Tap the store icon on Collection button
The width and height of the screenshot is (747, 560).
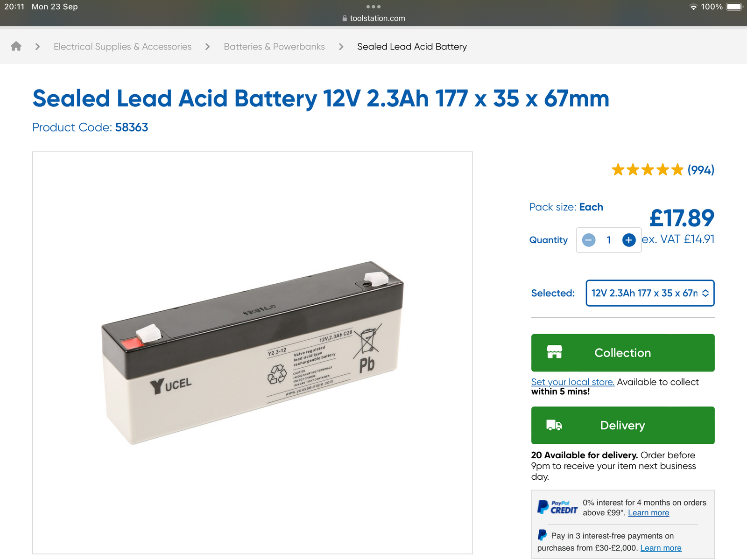pos(554,352)
